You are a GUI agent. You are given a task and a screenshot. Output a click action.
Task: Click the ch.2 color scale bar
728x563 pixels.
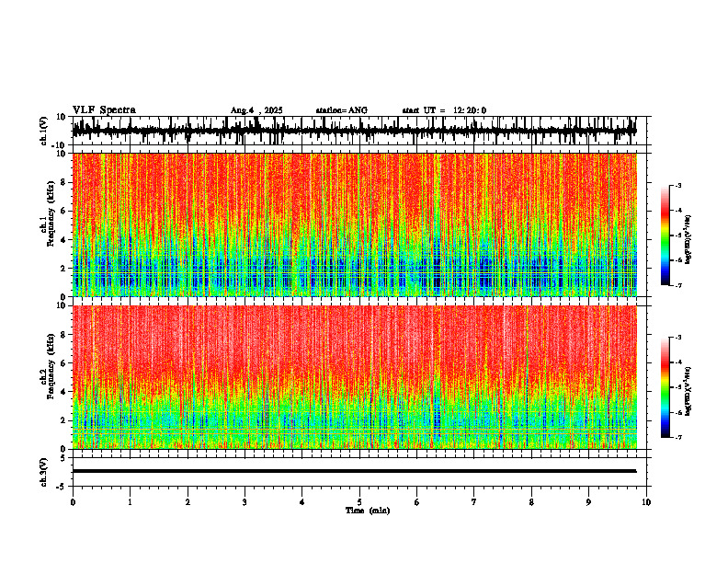(665, 387)
